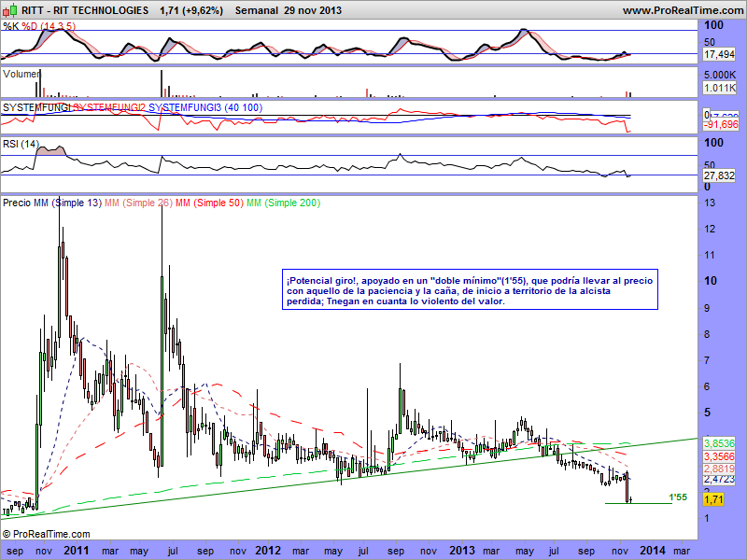
Task: Click the '13' level on the price axis
Action: (x=710, y=203)
